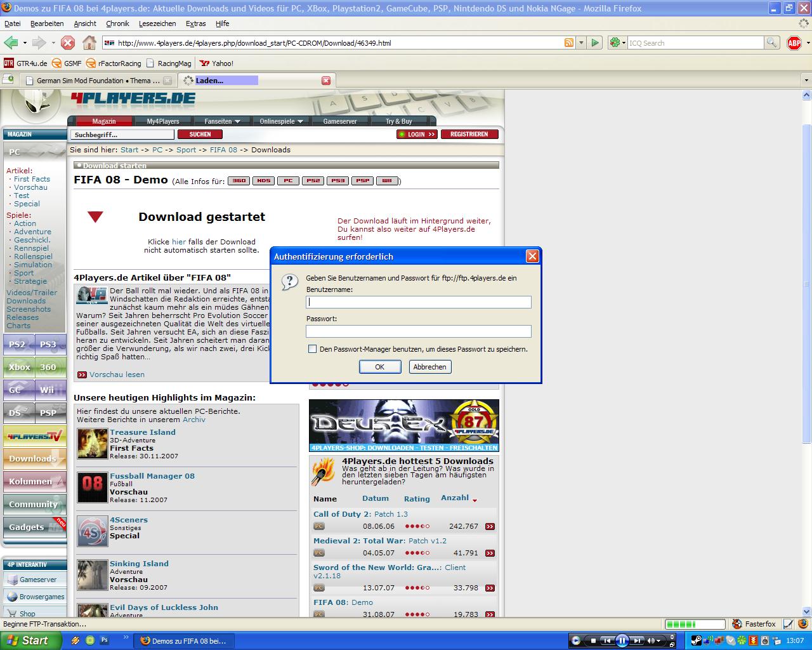
Task: Click OK in the authentication dialog
Action: point(379,367)
